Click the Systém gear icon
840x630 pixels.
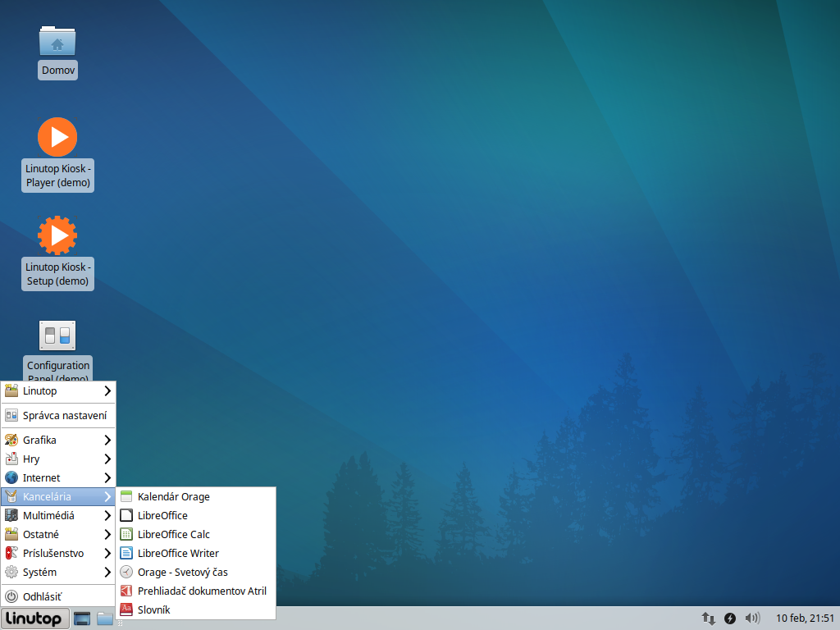tap(11, 572)
